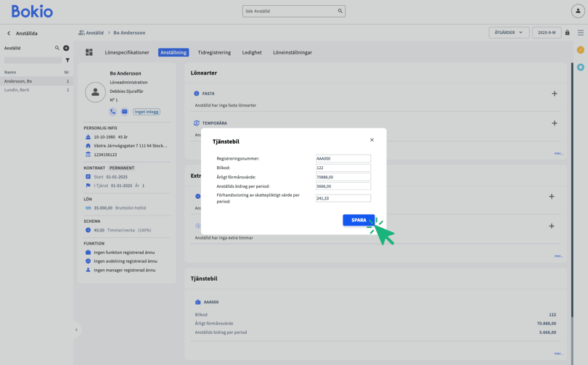The width and height of the screenshot is (588, 365).
Task: Select Lundin, Berit in employee list
Action: coord(17,90)
